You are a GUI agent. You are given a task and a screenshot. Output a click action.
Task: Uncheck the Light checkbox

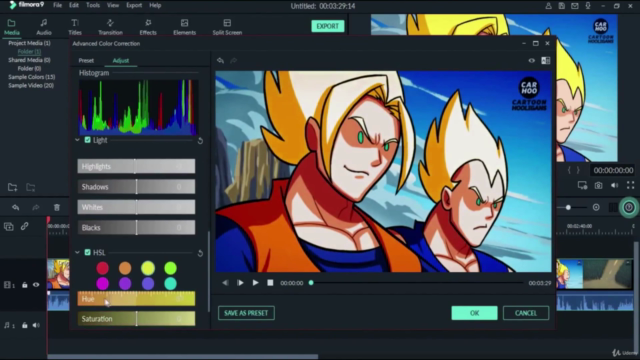[87, 140]
